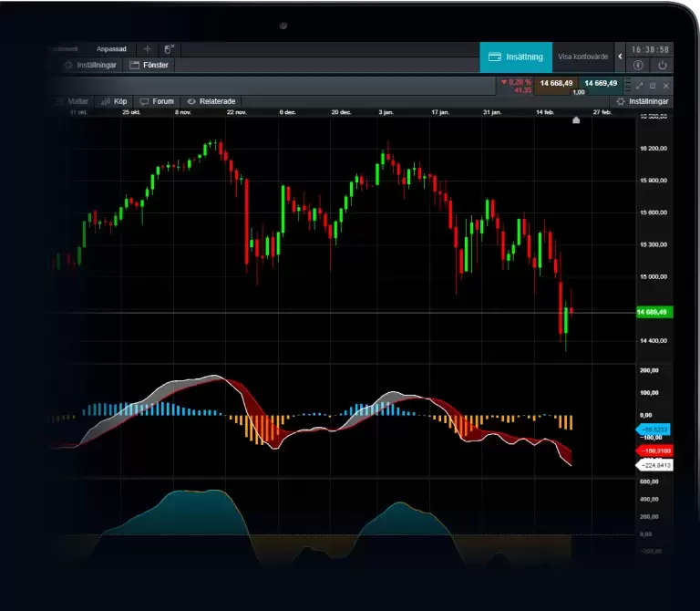Click the 15 000,00 price axis label
The height and width of the screenshot is (611, 700).
click(x=654, y=277)
